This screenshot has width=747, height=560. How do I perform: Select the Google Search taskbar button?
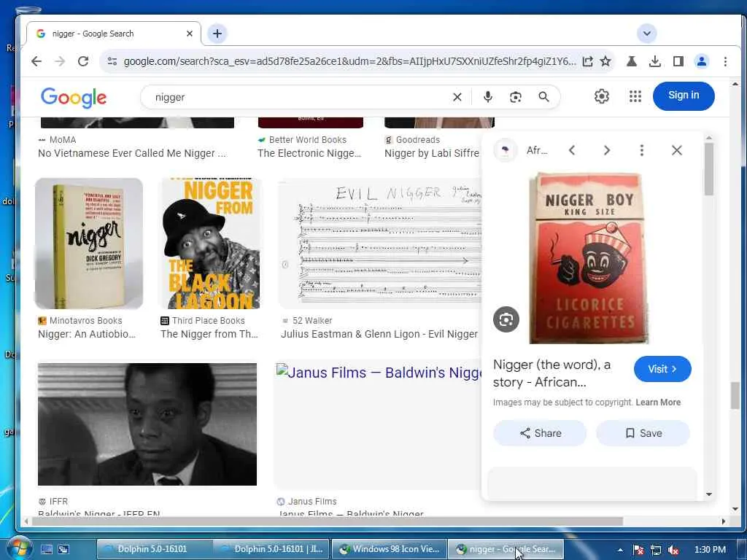[506, 549]
